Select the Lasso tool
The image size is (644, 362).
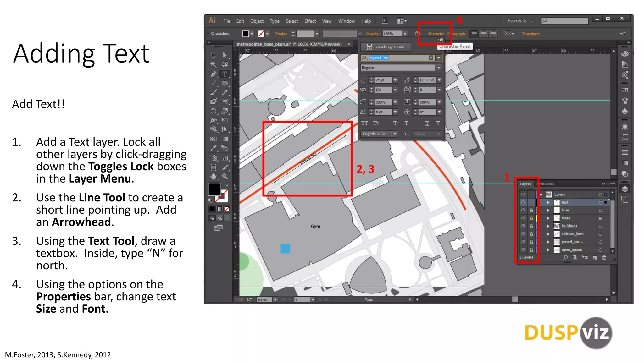(x=225, y=64)
